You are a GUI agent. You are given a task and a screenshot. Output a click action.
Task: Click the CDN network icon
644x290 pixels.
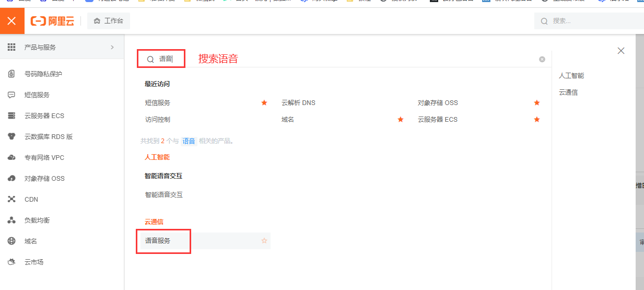click(x=11, y=200)
